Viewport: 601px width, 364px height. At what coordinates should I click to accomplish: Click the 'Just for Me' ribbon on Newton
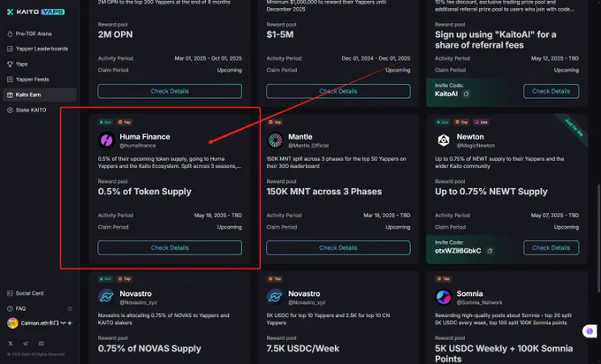tap(574, 128)
